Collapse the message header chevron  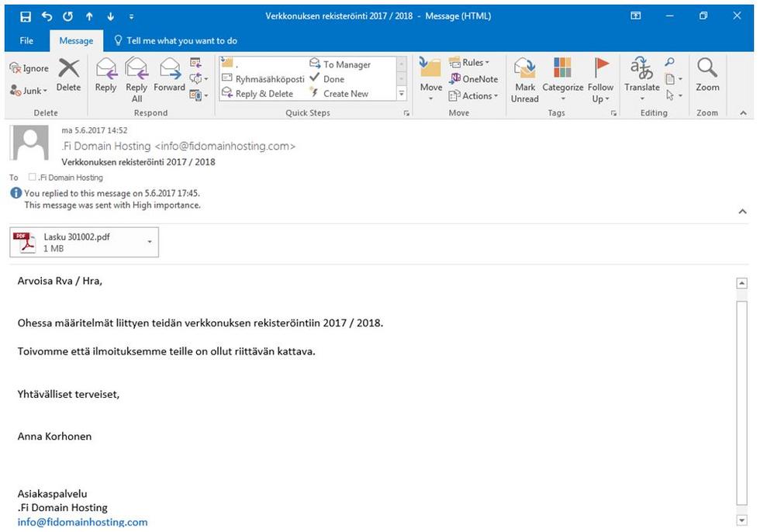click(x=742, y=211)
